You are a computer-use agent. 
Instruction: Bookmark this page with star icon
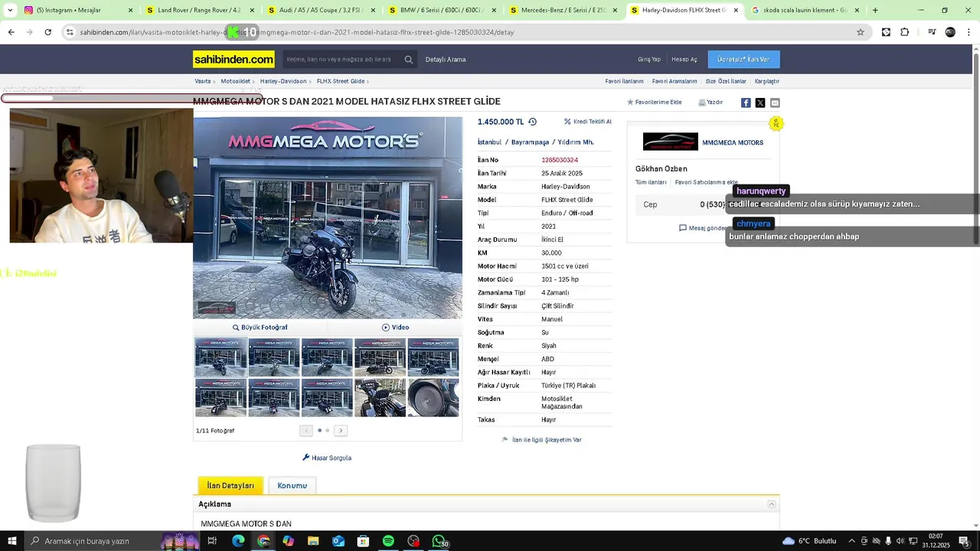(861, 32)
